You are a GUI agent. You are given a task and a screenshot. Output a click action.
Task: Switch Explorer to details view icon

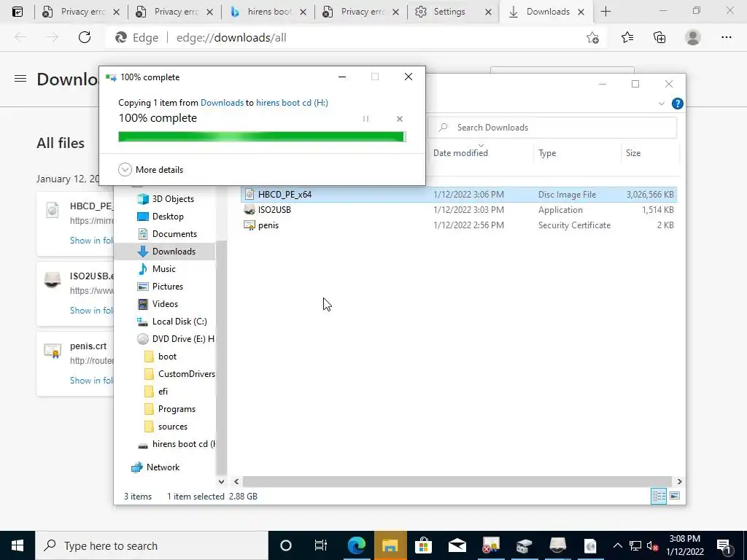659,496
